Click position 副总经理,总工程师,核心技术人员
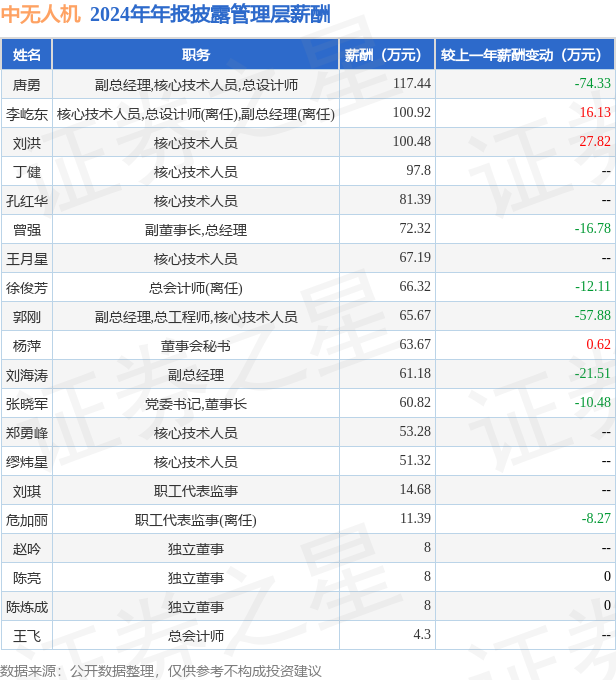 [x=196, y=317]
